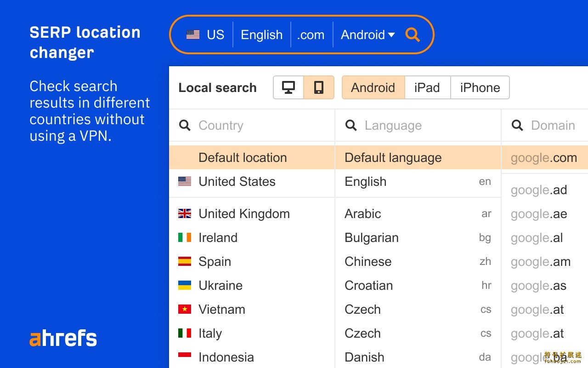The image size is (588, 368).
Task: Select google.al domain
Action: pos(545,237)
